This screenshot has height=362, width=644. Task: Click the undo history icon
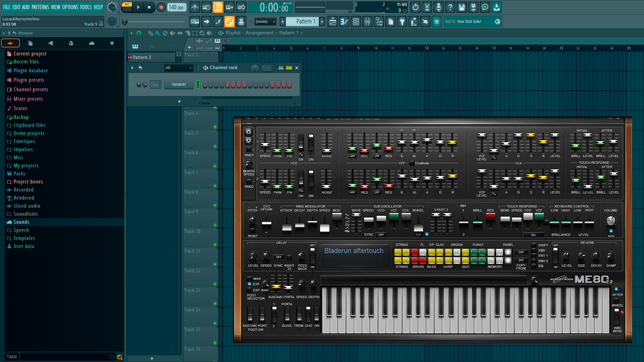(x=415, y=7)
